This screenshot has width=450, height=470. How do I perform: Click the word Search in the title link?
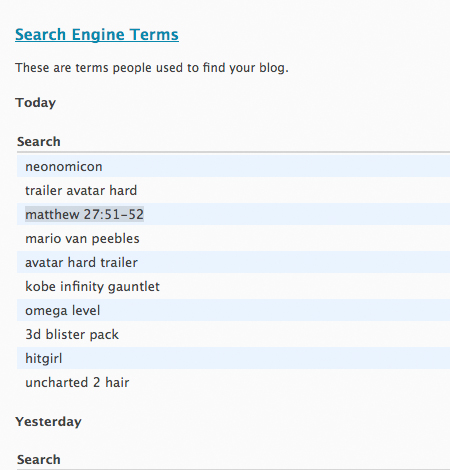click(x=40, y=35)
